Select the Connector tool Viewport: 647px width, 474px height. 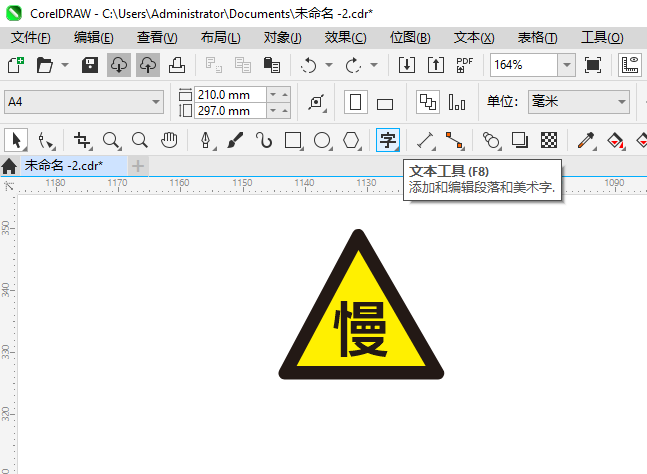pyautogui.click(x=454, y=140)
